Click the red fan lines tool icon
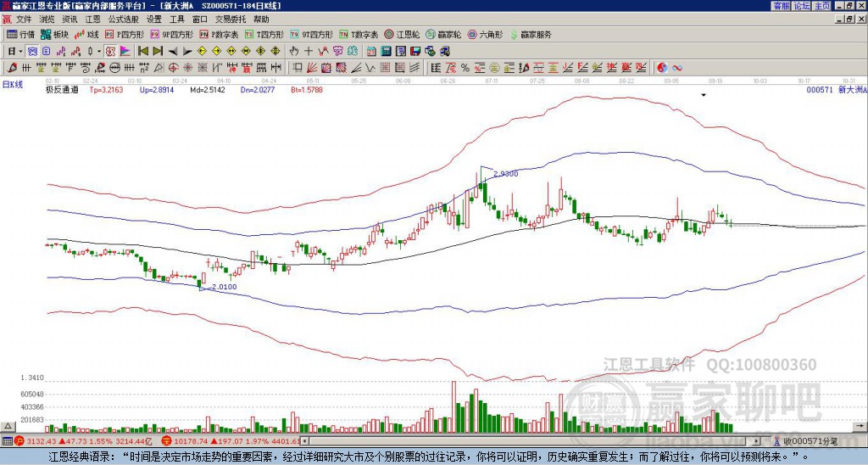Viewport: 868px width, 465px height. pos(312,68)
